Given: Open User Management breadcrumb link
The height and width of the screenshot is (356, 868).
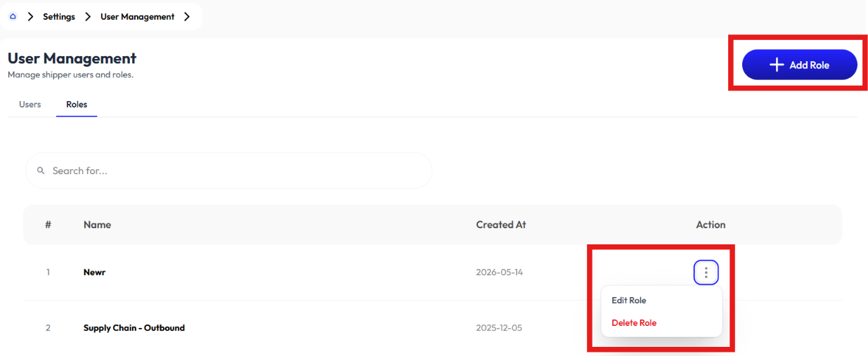Looking at the screenshot, I should click(138, 16).
